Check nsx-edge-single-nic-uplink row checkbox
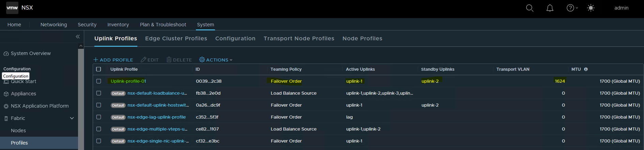This screenshot has height=150, width=644. click(98, 141)
